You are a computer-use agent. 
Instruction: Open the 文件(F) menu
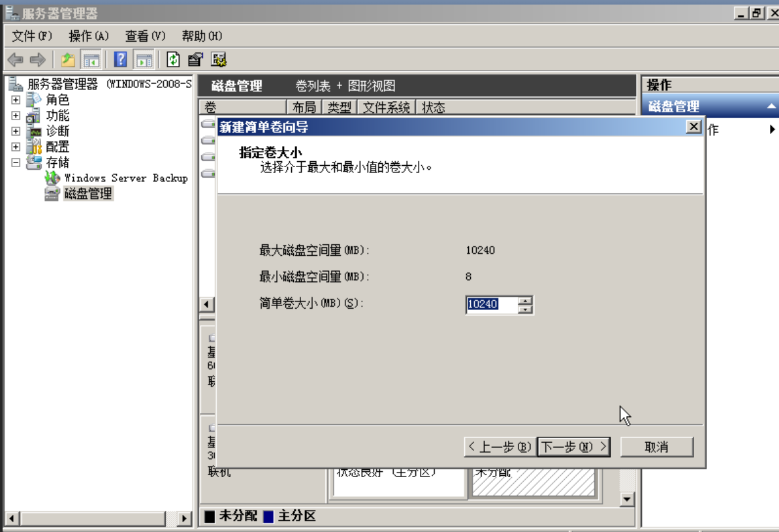(x=32, y=36)
